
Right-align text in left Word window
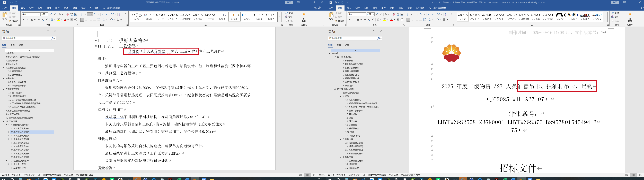(90, 20)
